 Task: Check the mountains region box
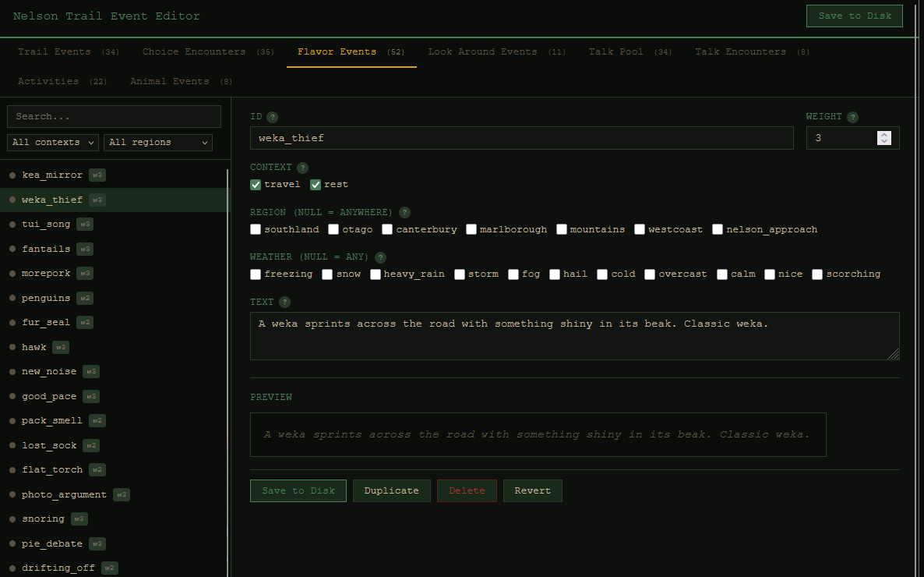562,229
